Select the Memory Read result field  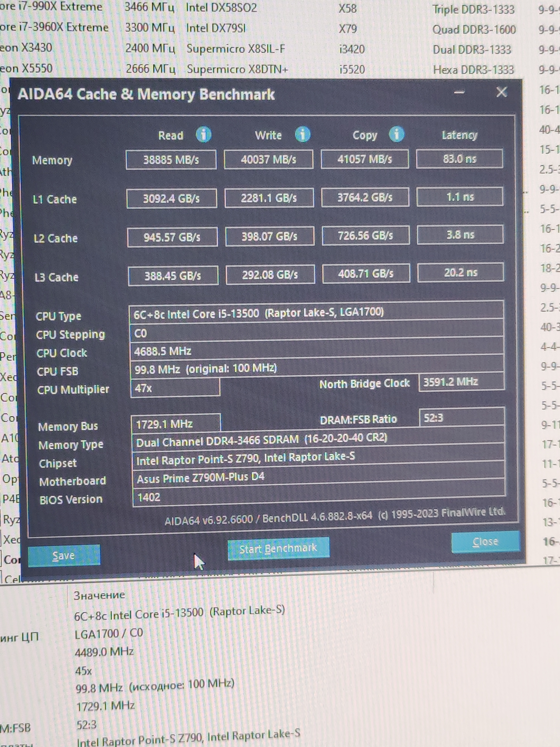[x=171, y=159]
